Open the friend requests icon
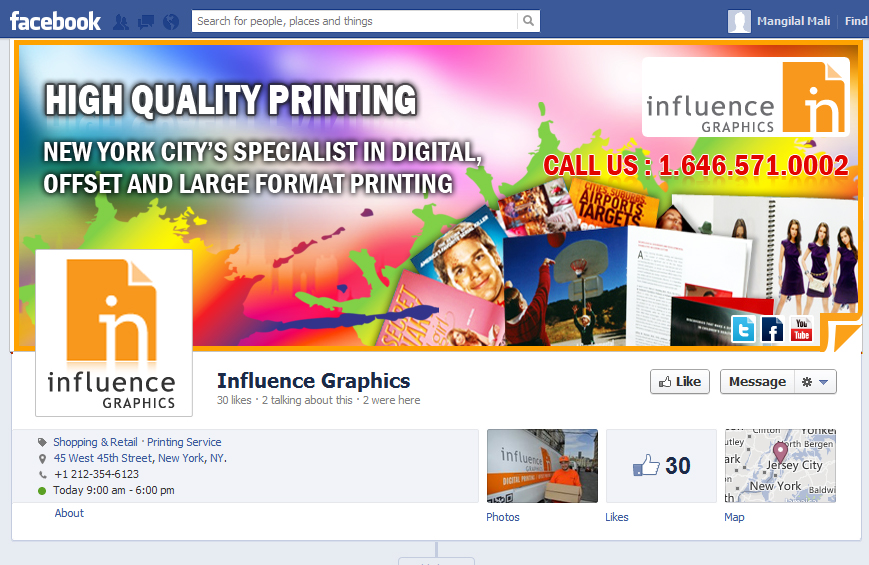Viewport: 869px width, 565px height. coord(121,22)
